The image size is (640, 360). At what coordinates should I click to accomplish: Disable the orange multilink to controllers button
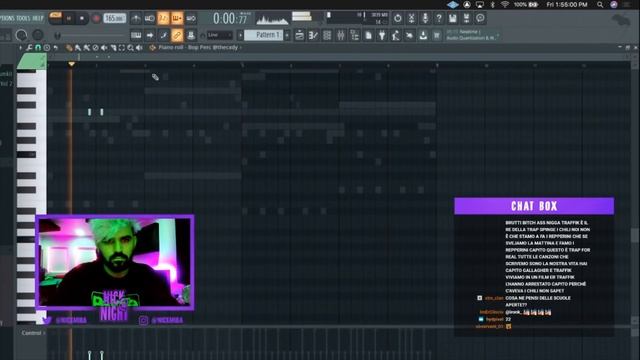point(177,36)
